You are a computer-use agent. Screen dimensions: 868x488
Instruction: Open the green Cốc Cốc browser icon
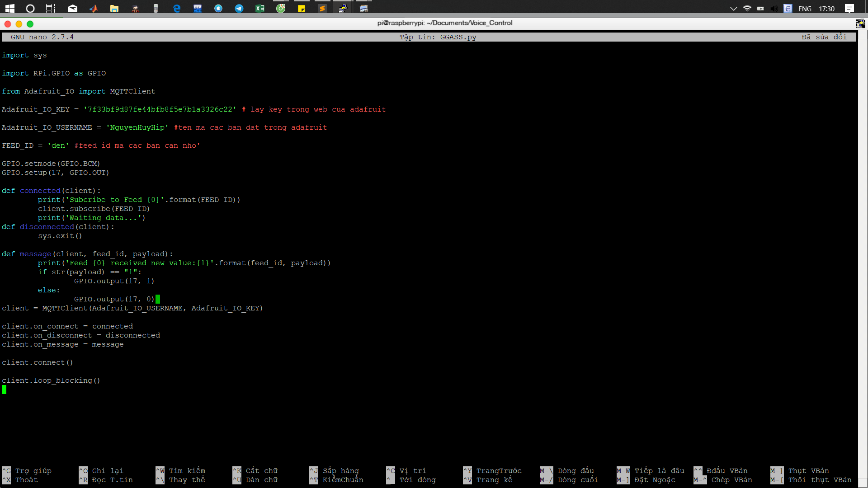click(x=281, y=8)
